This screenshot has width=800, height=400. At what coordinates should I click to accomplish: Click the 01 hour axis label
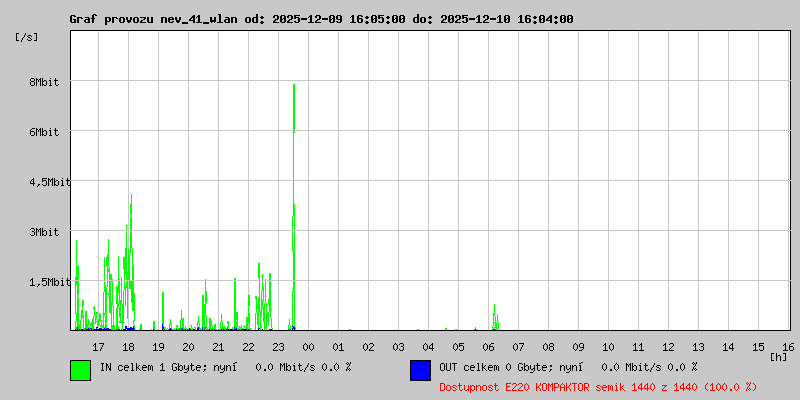(338, 347)
